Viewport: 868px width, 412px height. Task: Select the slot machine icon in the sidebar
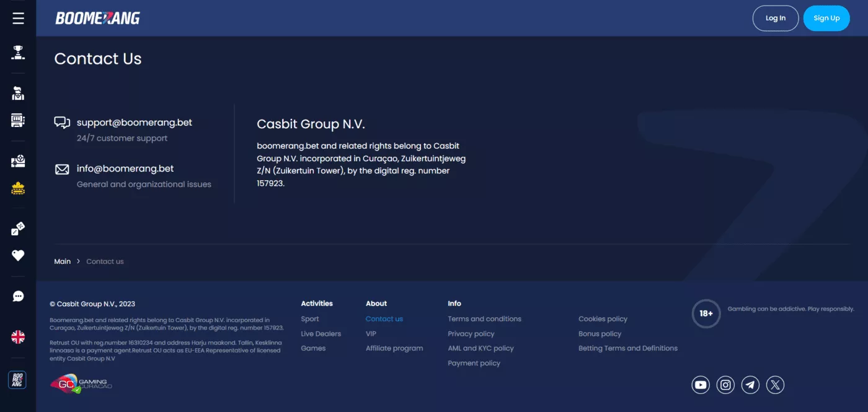[x=18, y=120]
